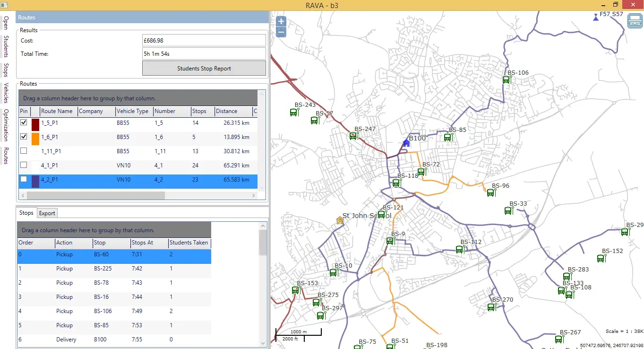Sort stops by Students Taken column
Image resolution: width=644 pixels, height=349 pixels.
click(x=189, y=243)
